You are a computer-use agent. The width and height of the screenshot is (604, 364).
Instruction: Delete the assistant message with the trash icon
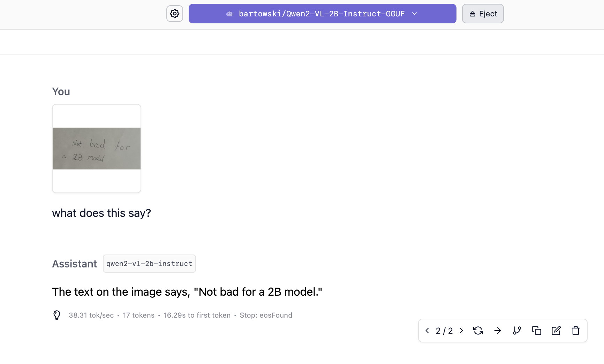[x=576, y=331]
